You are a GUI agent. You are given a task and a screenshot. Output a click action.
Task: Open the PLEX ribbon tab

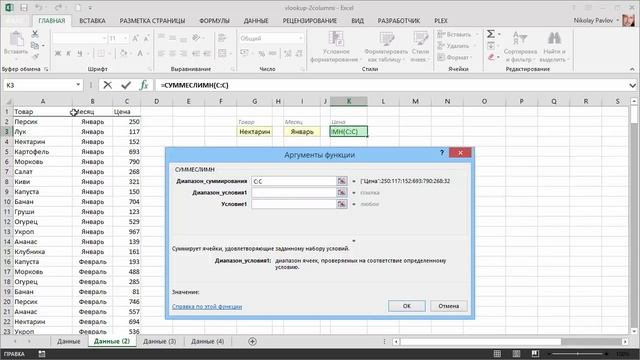click(x=441, y=20)
